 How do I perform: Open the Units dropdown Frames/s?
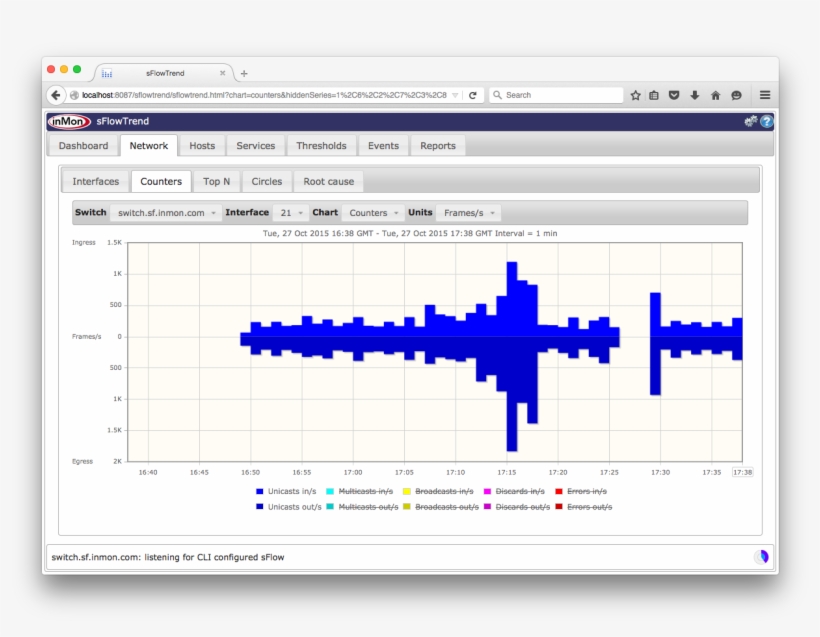coord(469,213)
